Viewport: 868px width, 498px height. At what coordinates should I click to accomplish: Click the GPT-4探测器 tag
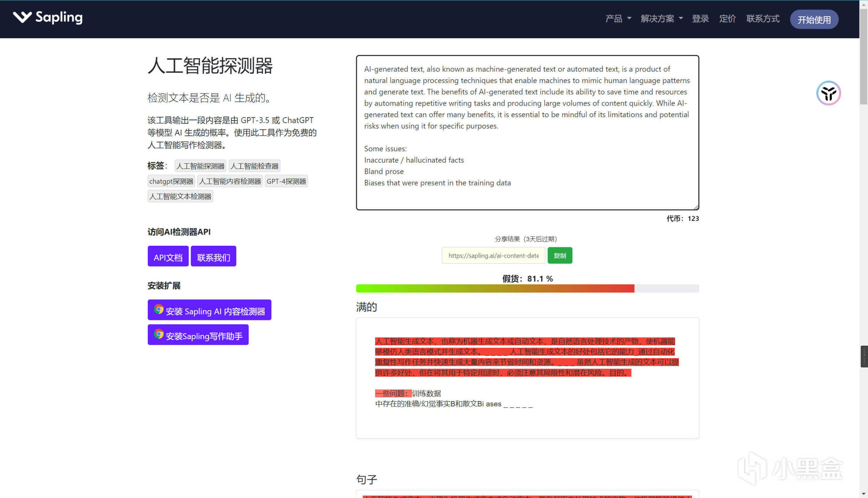(286, 181)
